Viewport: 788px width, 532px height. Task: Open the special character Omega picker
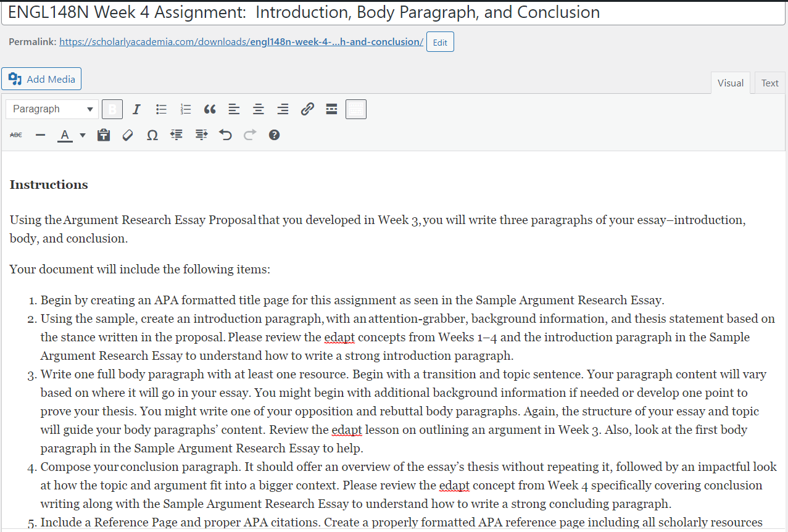(152, 135)
